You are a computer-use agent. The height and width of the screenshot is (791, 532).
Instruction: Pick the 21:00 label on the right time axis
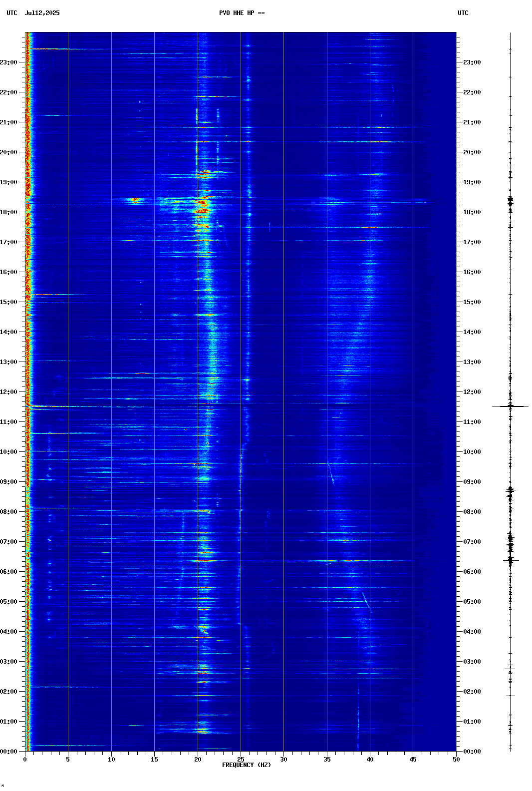coord(472,122)
